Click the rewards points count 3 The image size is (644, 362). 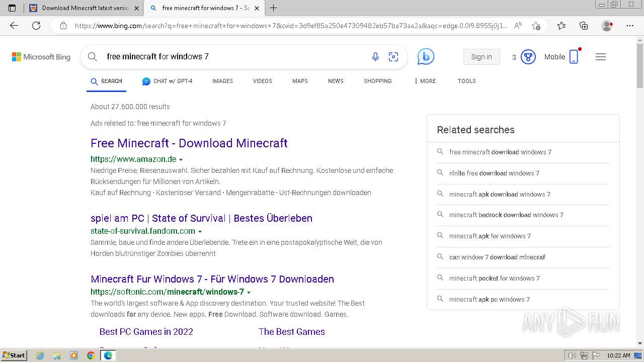514,57
